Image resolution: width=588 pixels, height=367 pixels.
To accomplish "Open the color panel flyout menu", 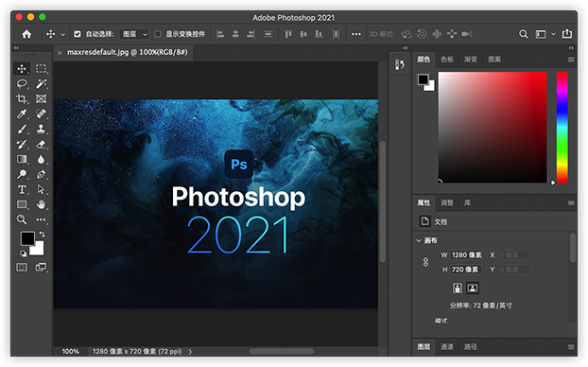I will click(571, 60).
